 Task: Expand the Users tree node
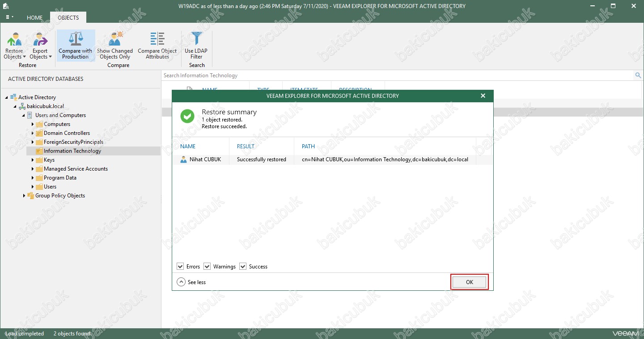click(33, 187)
